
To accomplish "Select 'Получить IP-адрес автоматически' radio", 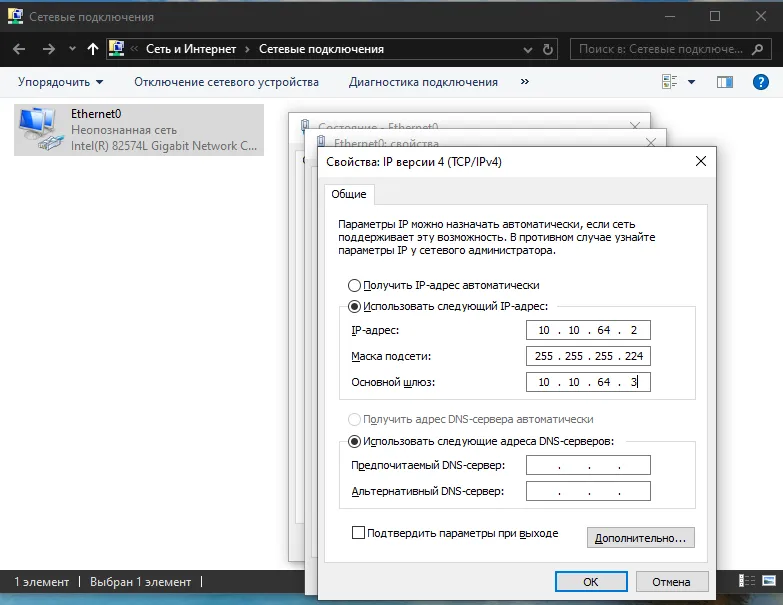I will click(354, 286).
